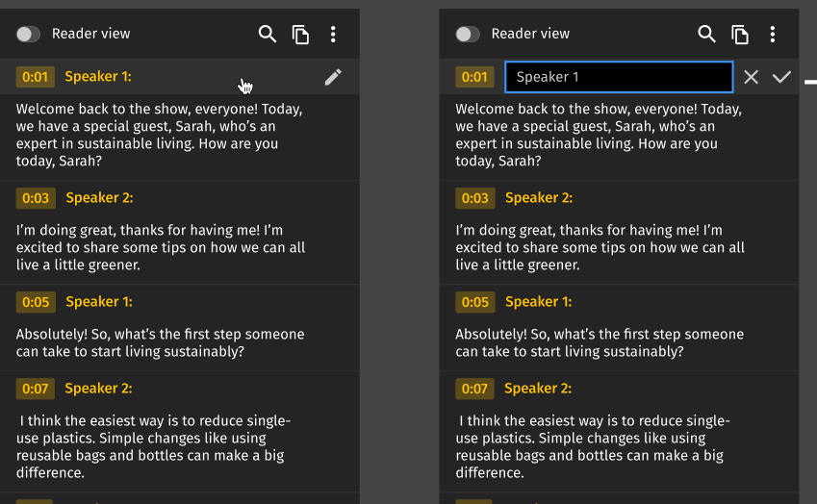Image resolution: width=817 pixels, height=504 pixels.
Task: Click the search icon in right panel
Action: [x=706, y=35]
